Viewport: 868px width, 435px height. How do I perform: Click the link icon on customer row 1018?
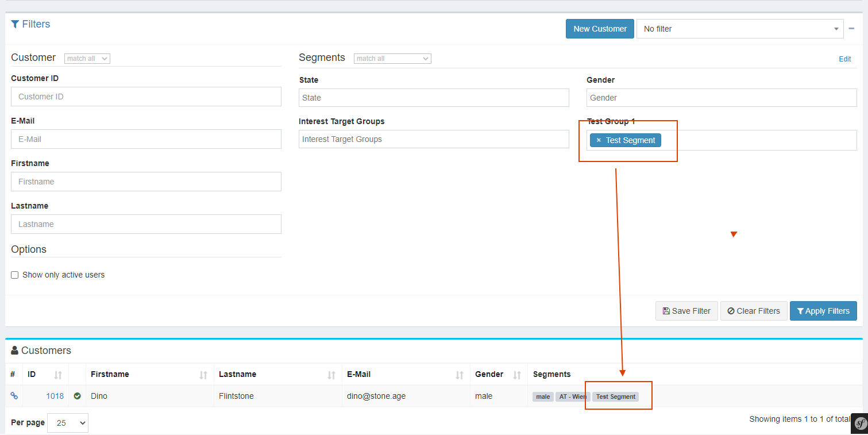click(14, 396)
